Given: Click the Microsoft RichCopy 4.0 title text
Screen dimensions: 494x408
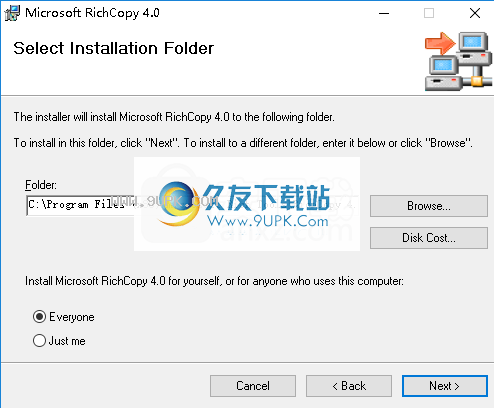Looking at the screenshot, I should [92, 13].
